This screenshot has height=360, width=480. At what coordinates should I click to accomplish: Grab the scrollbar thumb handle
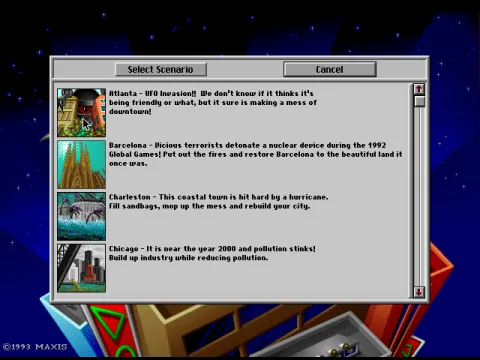coord(419,101)
